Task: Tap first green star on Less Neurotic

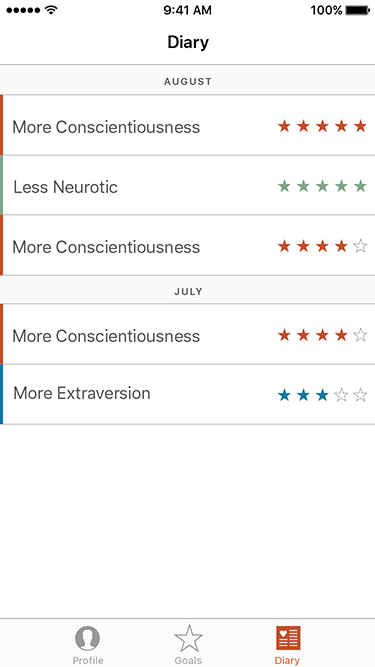Action: pos(284,186)
